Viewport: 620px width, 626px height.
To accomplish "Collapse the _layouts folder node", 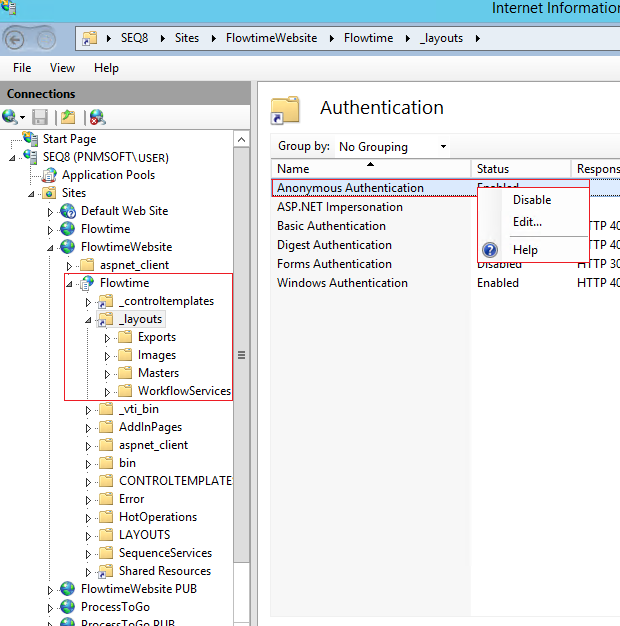I will click(88, 320).
